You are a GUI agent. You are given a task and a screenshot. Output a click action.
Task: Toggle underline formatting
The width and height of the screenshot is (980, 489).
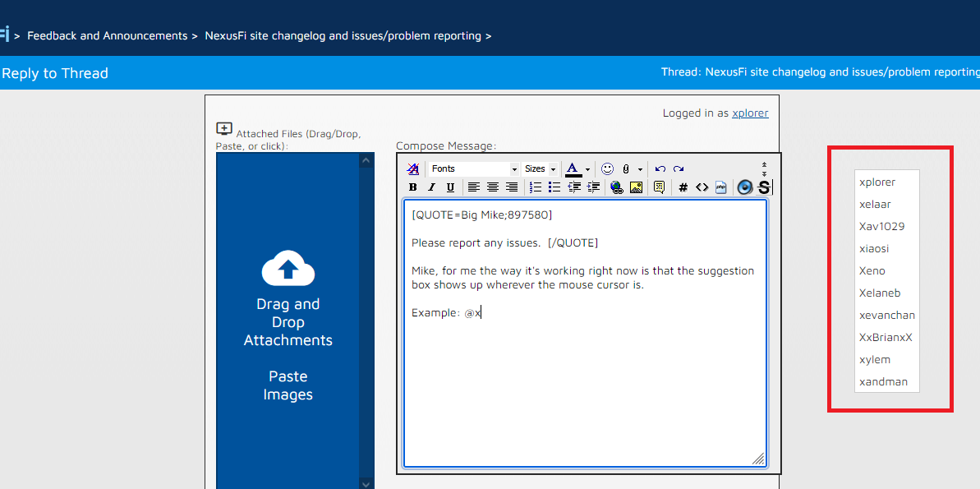pyautogui.click(x=450, y=187)
